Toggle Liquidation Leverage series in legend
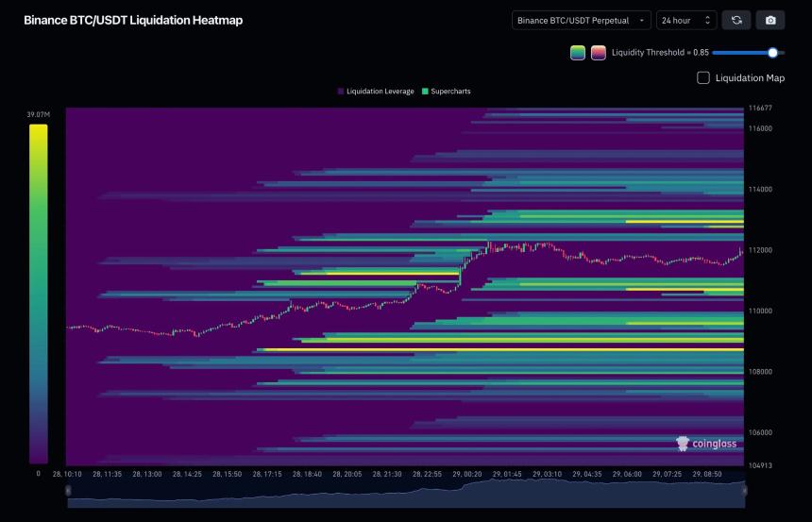Screen dimensions: 812x522 pos(380,92)
